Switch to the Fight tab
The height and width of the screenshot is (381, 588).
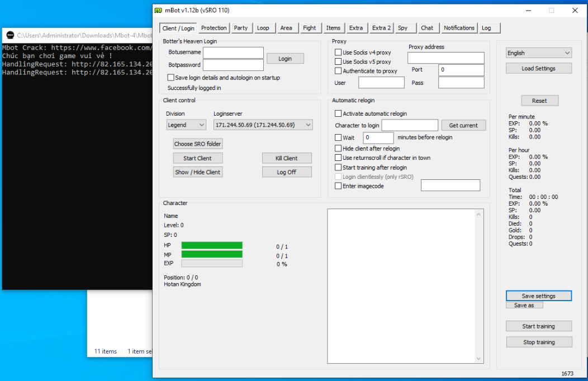pyautogui.click(x=310, y=28)
